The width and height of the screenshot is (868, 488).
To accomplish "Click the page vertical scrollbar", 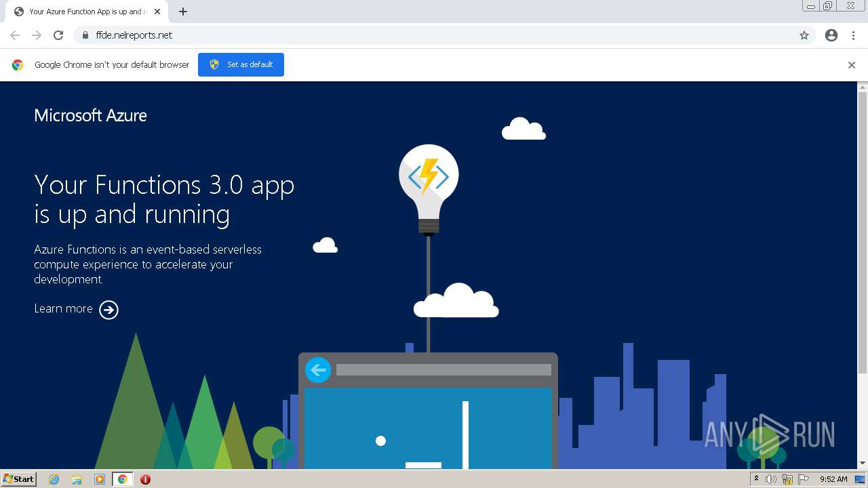I will pos(863,232).
